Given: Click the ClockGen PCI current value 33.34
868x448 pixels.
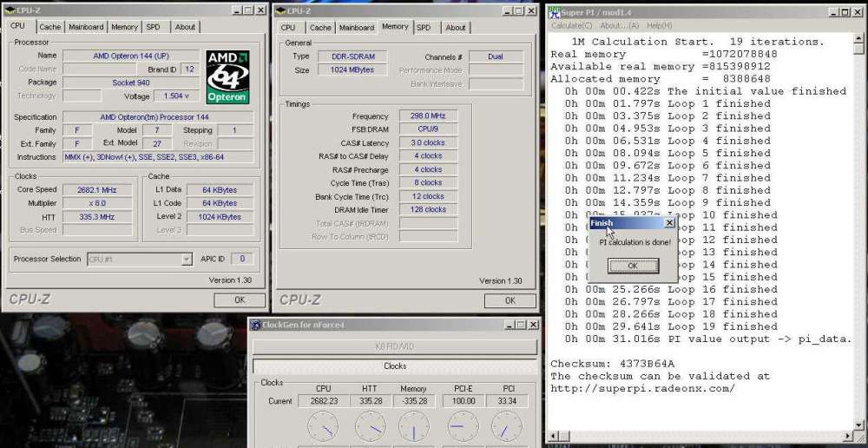Looking at the screenshot, I should [x=508, y=401].
